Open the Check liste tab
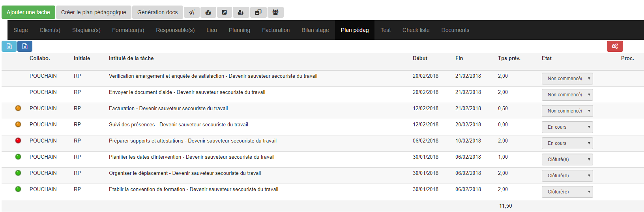 click(416, 30)
